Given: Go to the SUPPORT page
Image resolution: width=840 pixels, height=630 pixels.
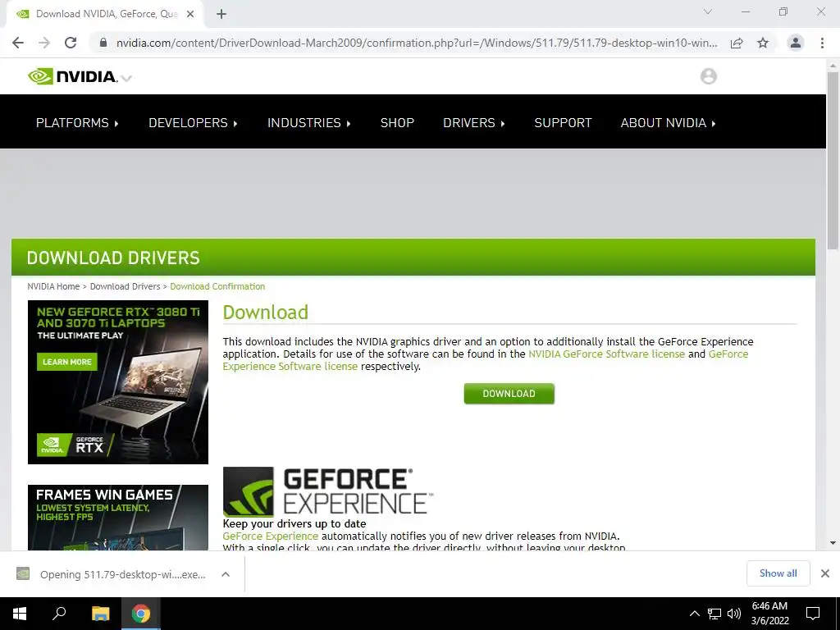Looking at the screenshot, I should (563, 123).
